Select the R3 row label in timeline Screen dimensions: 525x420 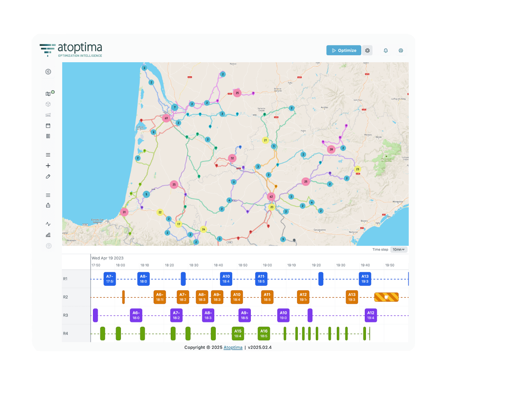click(x=66, y=315)
